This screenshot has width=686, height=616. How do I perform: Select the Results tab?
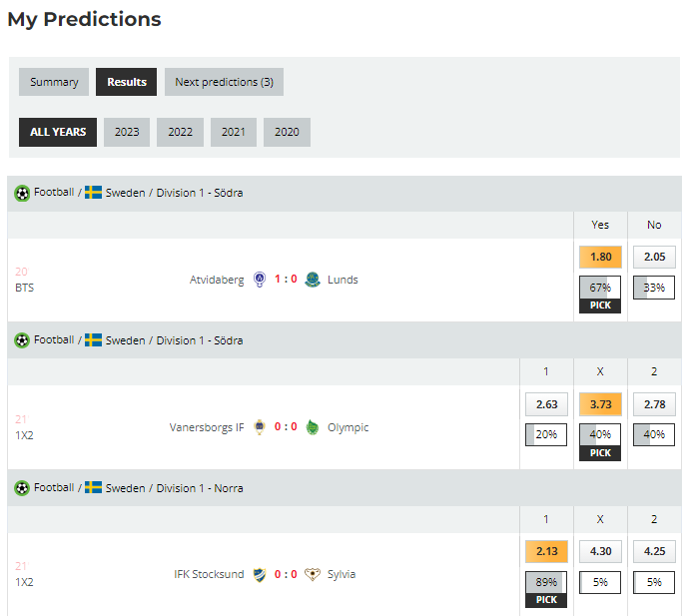127,82
